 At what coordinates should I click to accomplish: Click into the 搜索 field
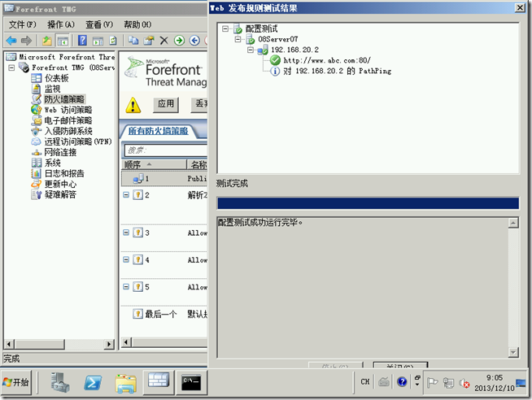[166, 150]
